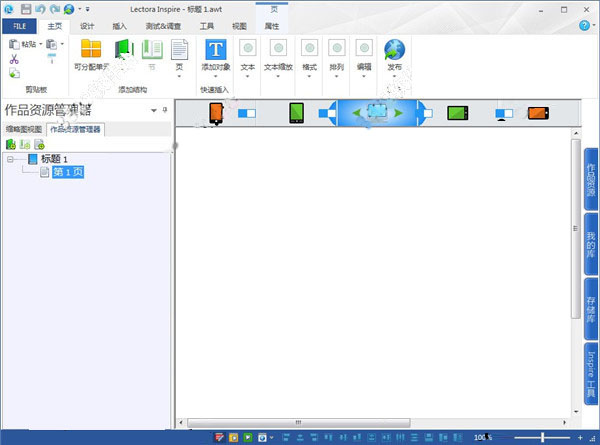Screen dimensions: 600x445
Task: Click the 添加对象 text icon
Action: (x=215, y=50)
